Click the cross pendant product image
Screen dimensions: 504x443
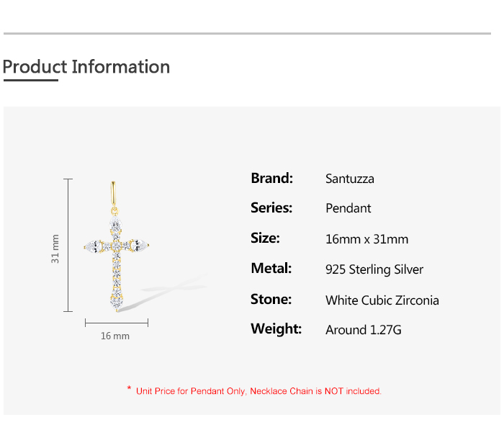116,256
